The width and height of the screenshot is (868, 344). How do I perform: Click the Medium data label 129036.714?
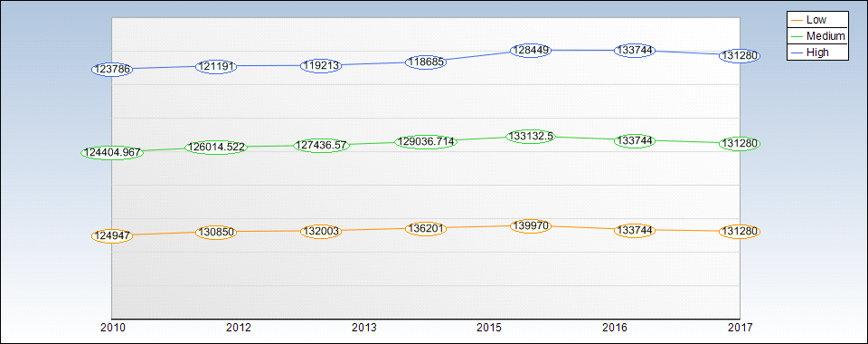[426, 142]
